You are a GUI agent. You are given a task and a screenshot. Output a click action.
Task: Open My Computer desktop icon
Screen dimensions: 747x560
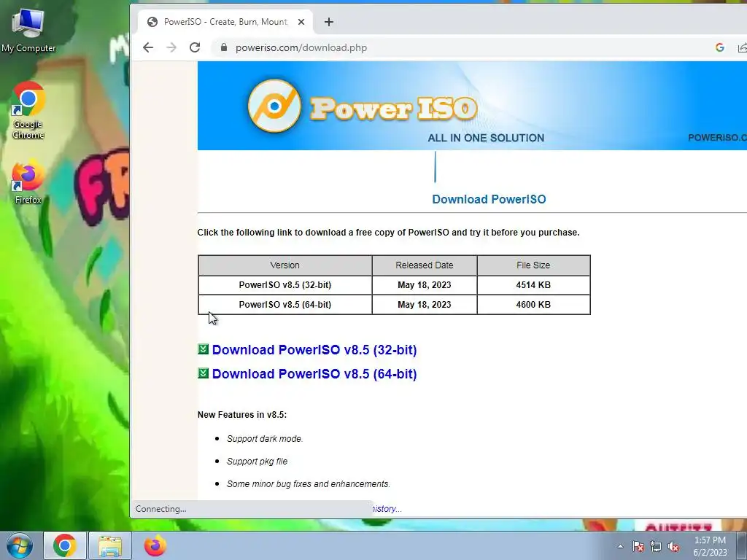pos(28,29)
